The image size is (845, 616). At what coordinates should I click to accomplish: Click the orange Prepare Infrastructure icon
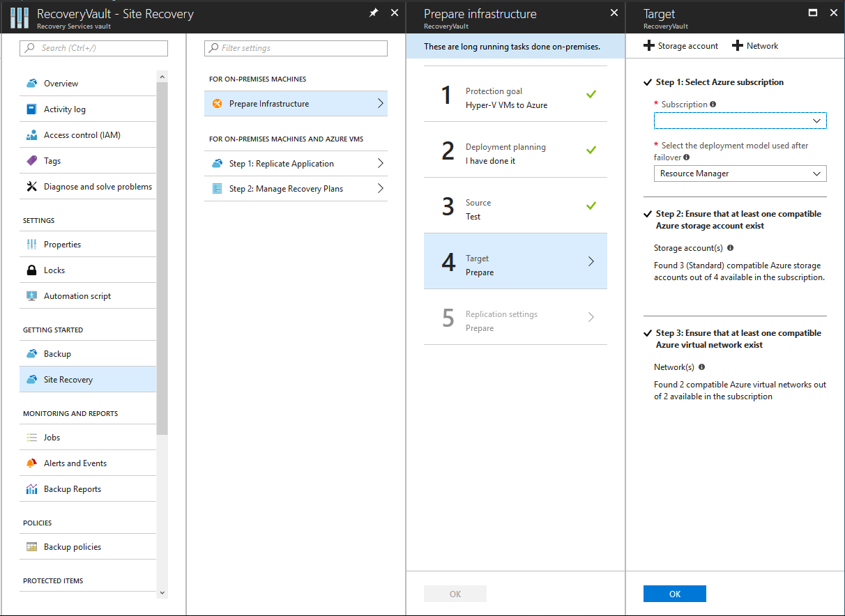pos(217,104)
